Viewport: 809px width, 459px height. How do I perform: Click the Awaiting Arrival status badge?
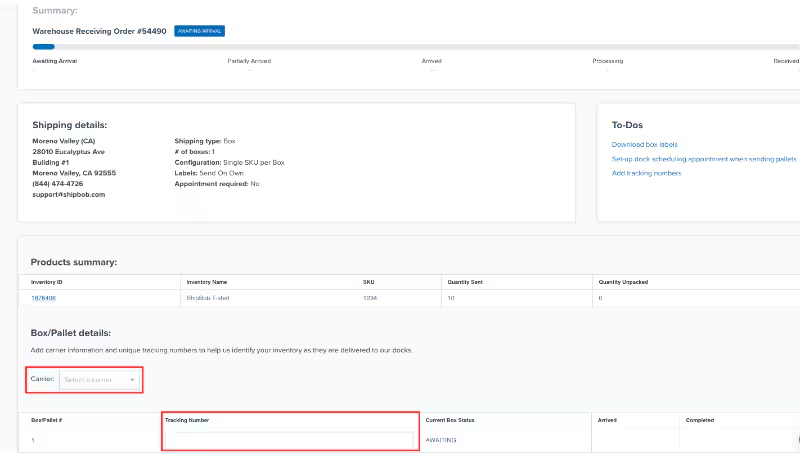(199, 31)
